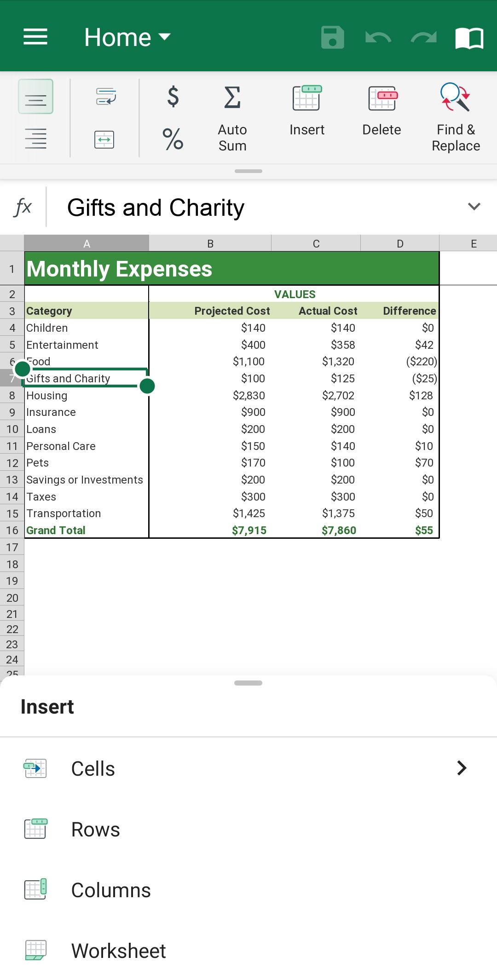Tap the ribbon collapse handle
The image size is (497, 980).
248,171
